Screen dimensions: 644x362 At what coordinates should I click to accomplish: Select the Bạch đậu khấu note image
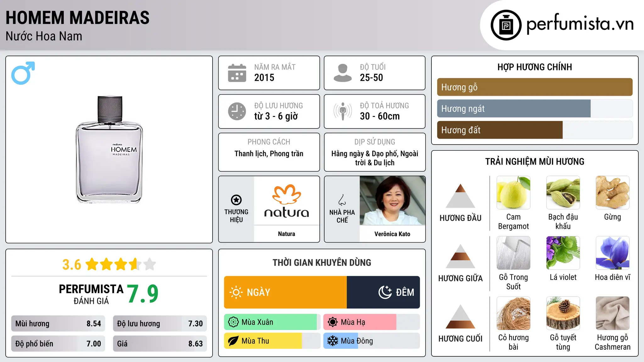point(563,193)
